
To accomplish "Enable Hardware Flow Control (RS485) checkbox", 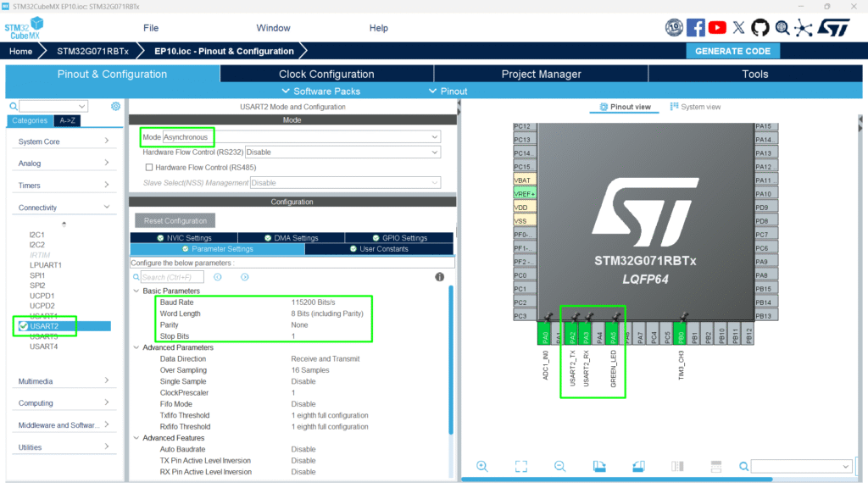I will (149, 167).
